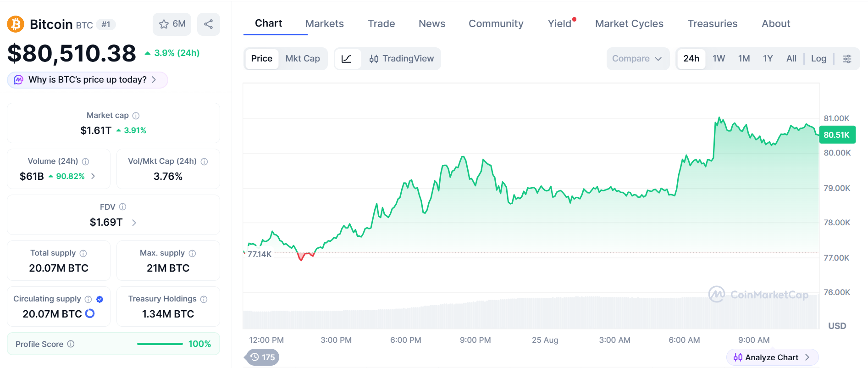The image size is (868, 368).
Task: Click the 25 Aug date axis label
Action: [545, 340]
